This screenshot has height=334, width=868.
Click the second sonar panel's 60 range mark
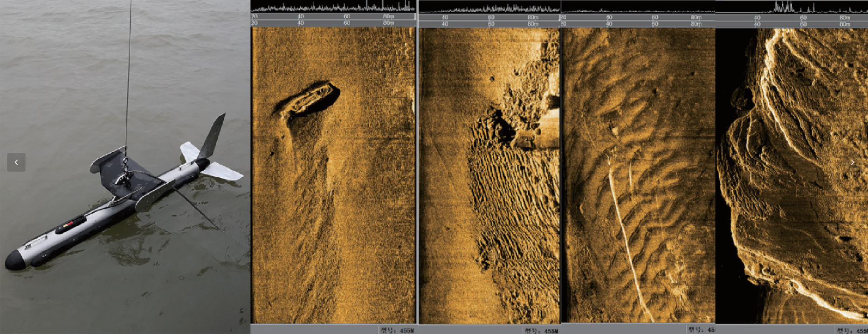click(491, 18)
